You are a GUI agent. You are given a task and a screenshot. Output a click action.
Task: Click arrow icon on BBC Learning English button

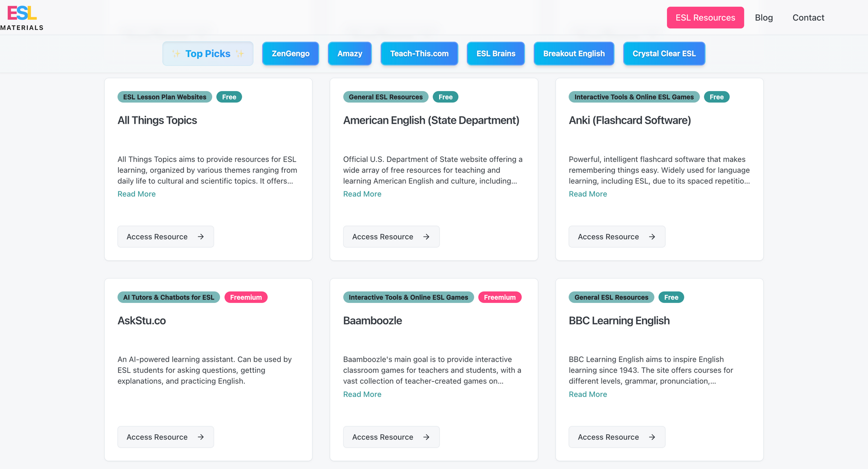(x=652, y=437)
